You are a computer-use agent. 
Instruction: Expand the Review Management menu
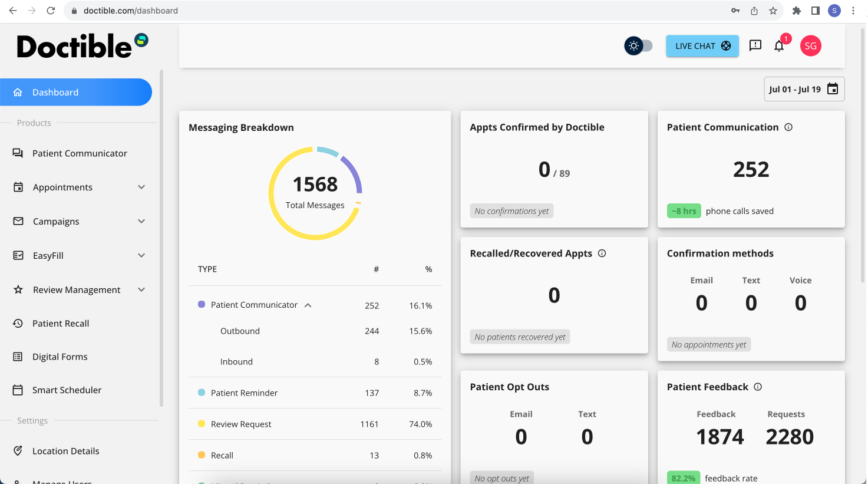tap(141, 289)
